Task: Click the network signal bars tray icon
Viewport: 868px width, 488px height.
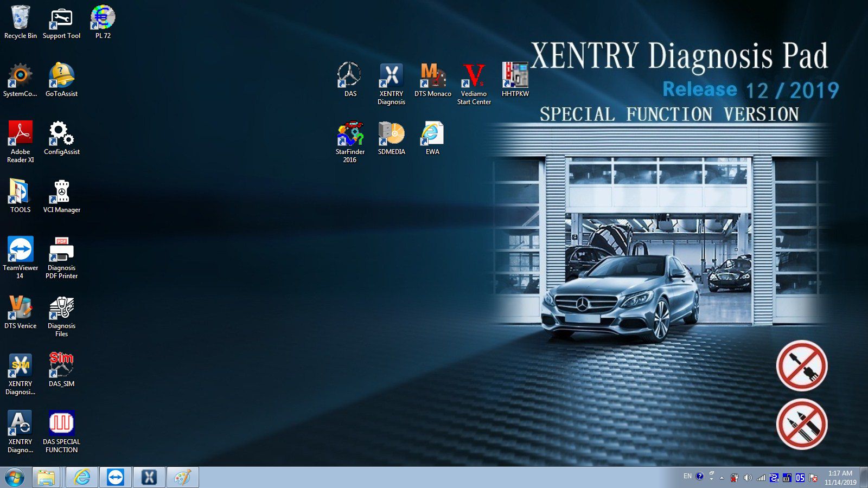Action: 761,478
